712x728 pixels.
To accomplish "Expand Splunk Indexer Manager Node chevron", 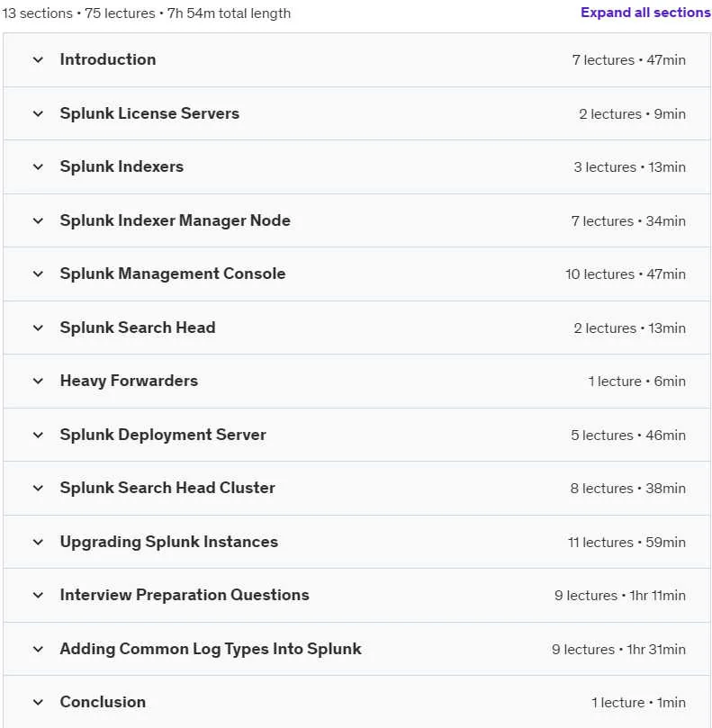I will pos(38,221).
